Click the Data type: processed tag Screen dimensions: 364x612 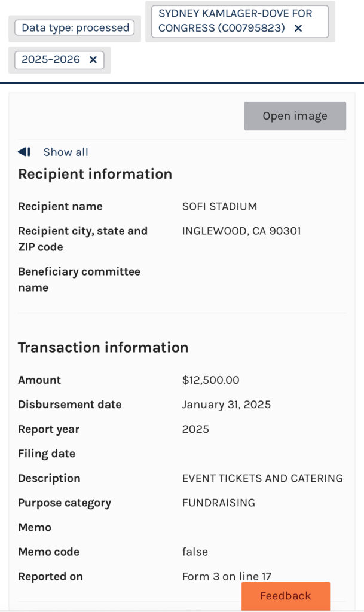click(75, 27)
